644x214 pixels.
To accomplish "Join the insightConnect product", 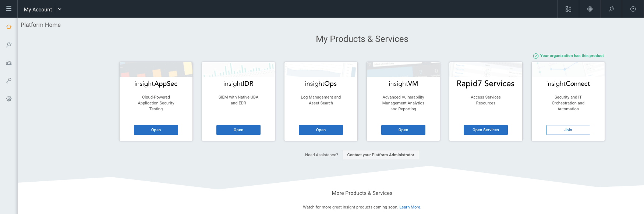I will [568, 130].
